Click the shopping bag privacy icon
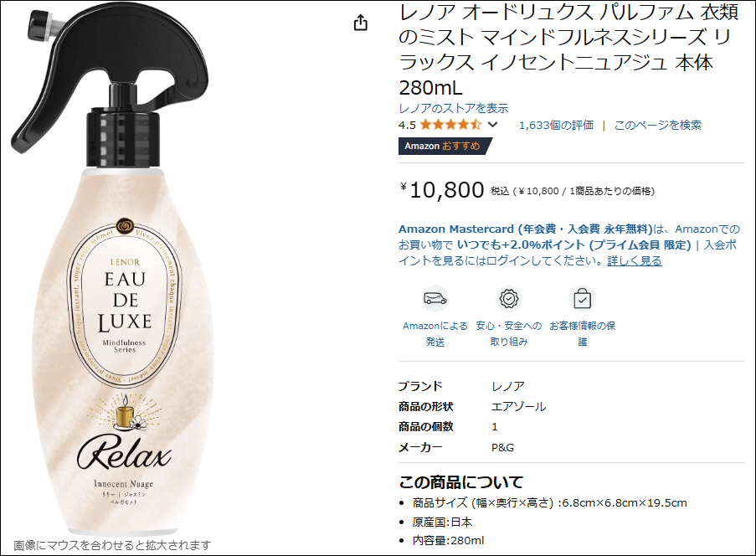This screenshot has height=556, width=756. [x=583, y=298]
